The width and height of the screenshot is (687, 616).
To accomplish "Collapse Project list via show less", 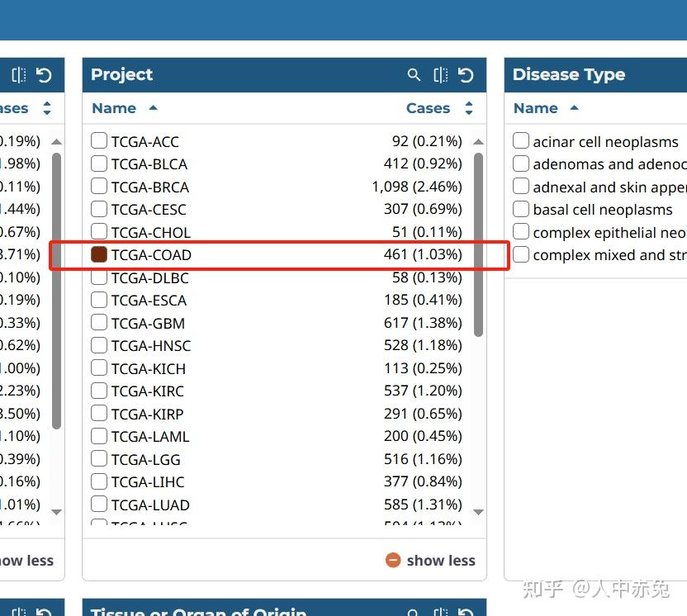I will [441, 561].
